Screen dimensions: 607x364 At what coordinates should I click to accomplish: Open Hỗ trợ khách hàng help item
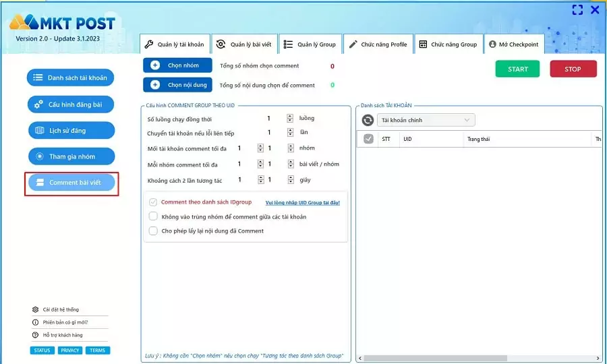tap(57, 335)
